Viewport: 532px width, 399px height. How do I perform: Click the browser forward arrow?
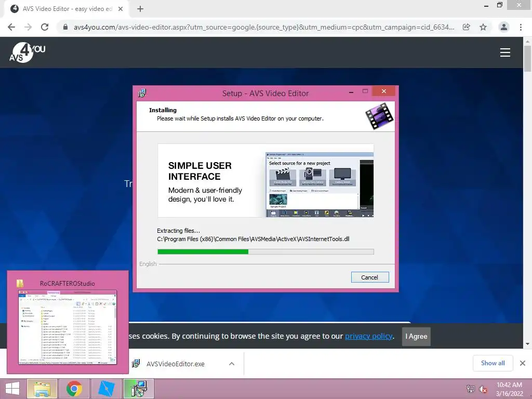coord(28,27)
